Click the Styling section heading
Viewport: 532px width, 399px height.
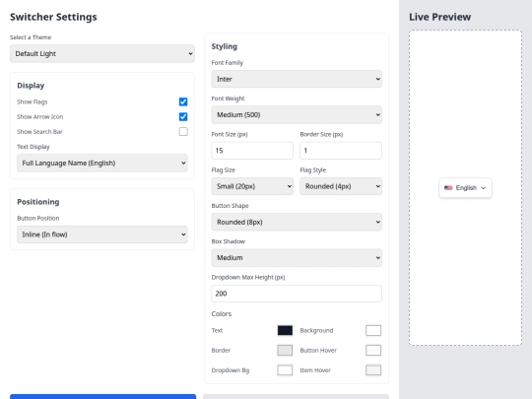(x=225, y=46)
